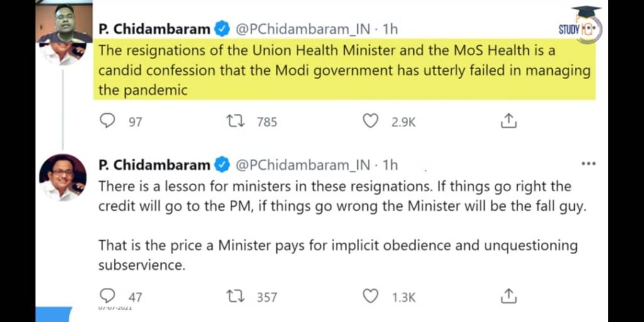644x322 pixels.
Task: Click the StudyIQ logo
Action: point(580,26)
